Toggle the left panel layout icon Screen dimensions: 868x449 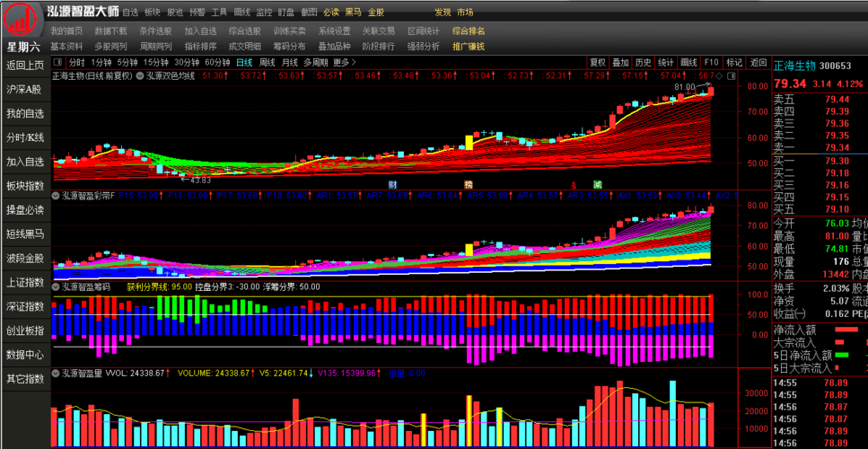(x=59, y=62)
